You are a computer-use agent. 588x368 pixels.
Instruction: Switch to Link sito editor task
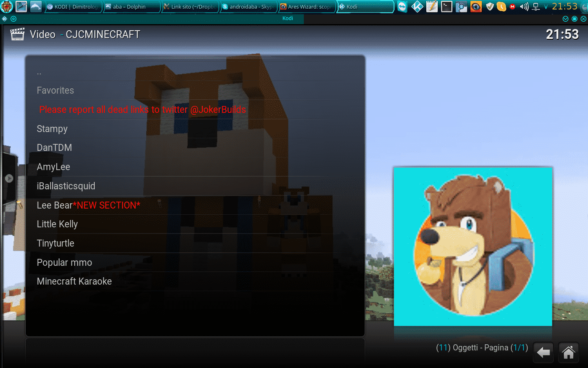189,7
